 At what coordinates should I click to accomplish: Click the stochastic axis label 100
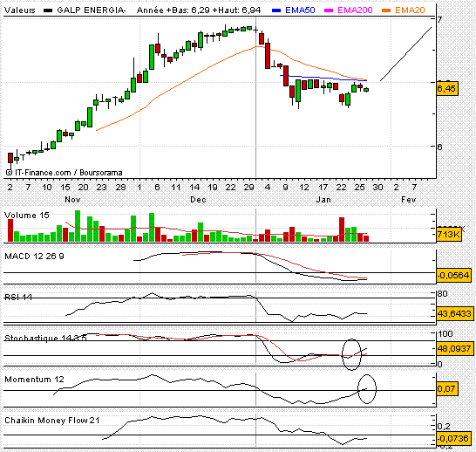445,334
